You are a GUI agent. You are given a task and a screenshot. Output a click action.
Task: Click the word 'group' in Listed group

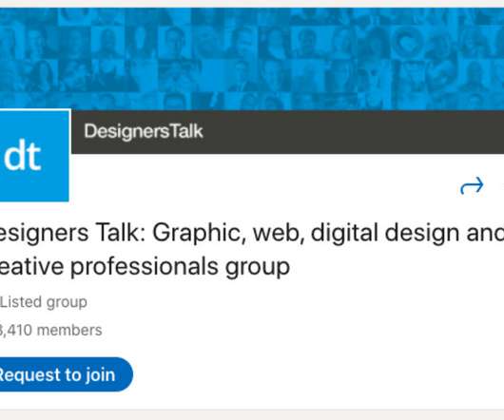pos(67,303)
